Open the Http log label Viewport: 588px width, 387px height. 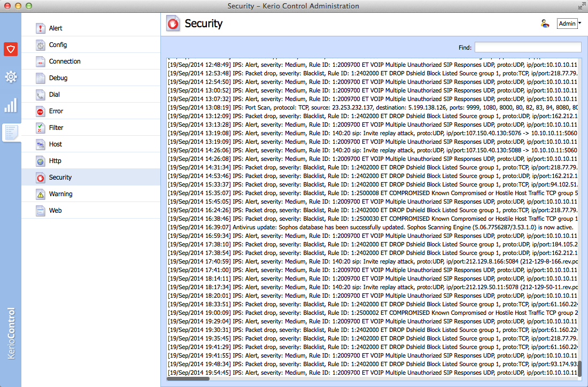(55, 160)
